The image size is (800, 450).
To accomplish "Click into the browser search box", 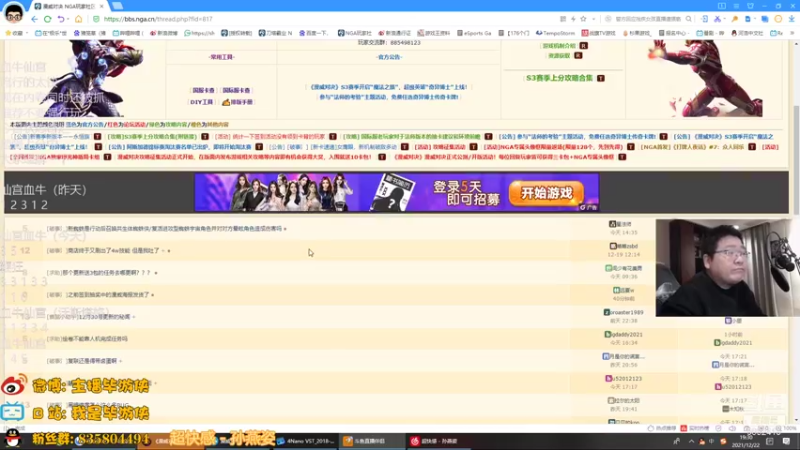I will (648, 19).
